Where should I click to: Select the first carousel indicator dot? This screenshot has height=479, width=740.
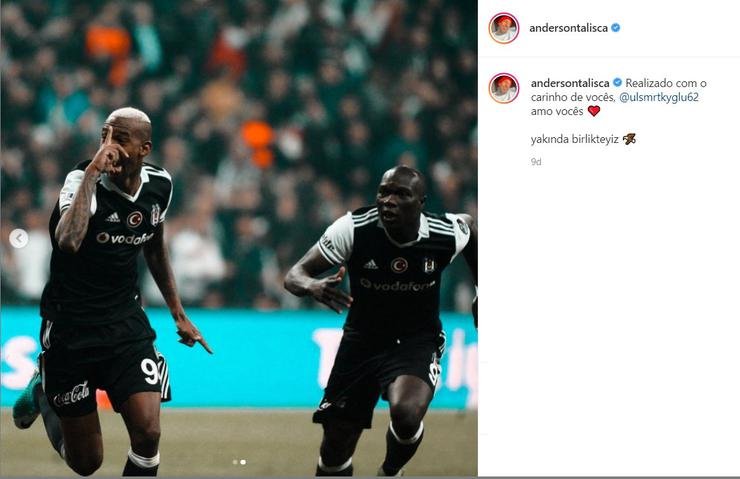(235, 462)
